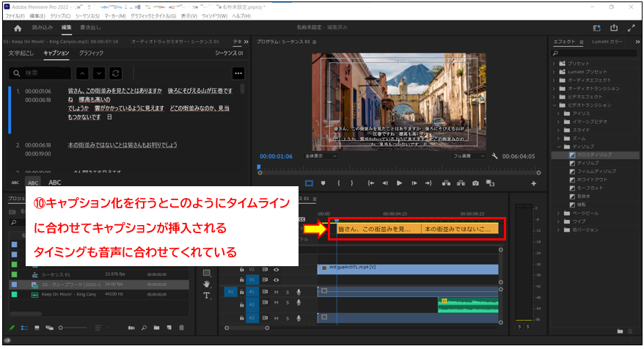Mute audio track A2

point(277,303)
